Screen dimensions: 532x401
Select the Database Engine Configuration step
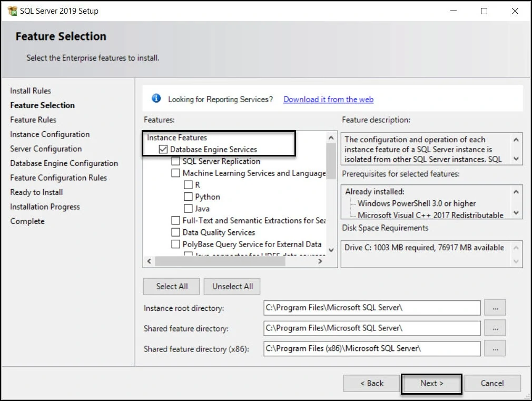[64, 163]
